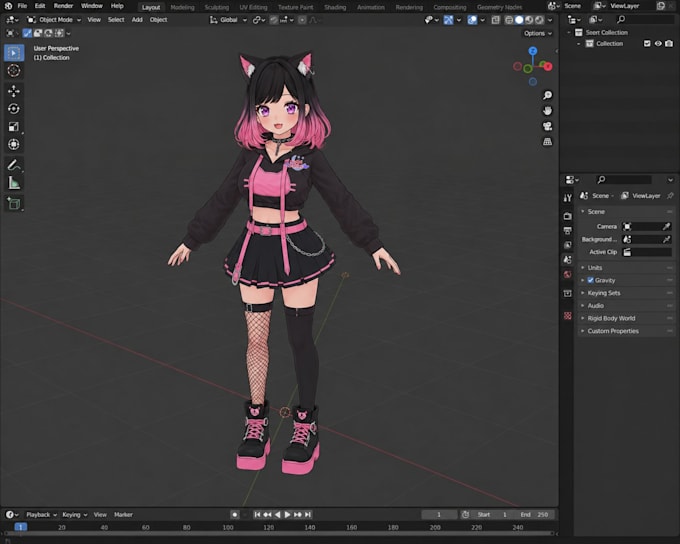The image size is (680, 544).
Task: Open the Render menu
Action: [63, 6]
